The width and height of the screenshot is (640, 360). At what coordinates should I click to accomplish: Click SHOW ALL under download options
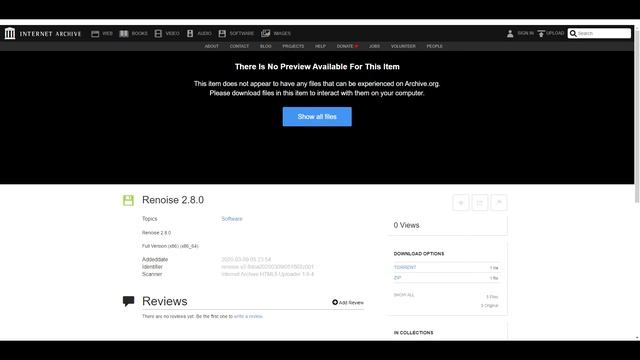coord(404,295)
